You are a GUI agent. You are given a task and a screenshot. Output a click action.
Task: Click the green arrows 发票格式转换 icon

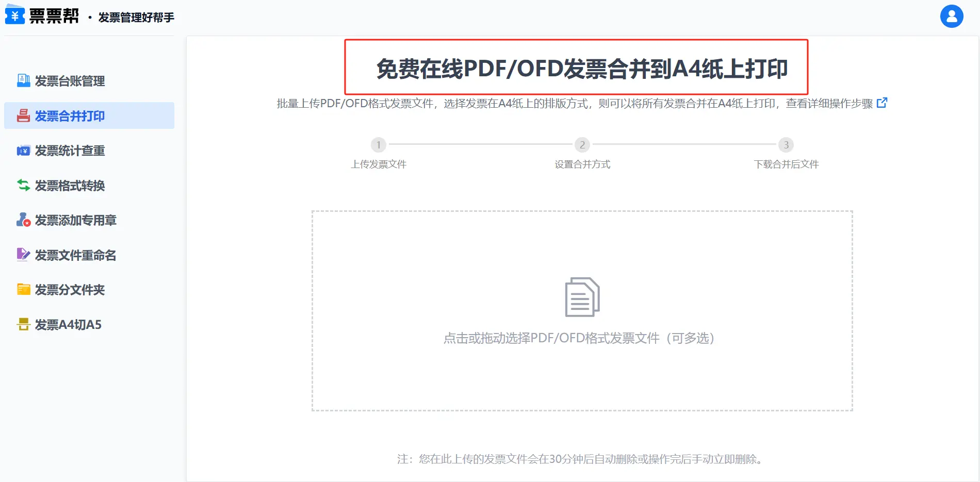coord(23,185)
